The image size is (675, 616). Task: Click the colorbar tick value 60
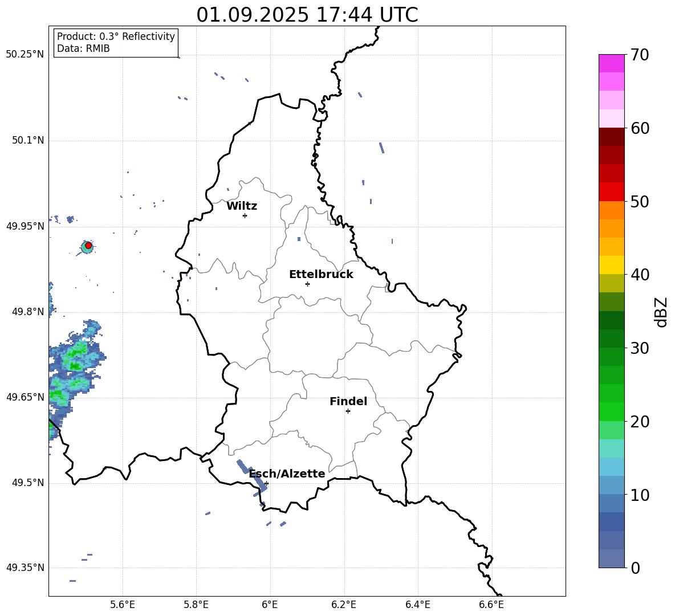coord(640,128)
